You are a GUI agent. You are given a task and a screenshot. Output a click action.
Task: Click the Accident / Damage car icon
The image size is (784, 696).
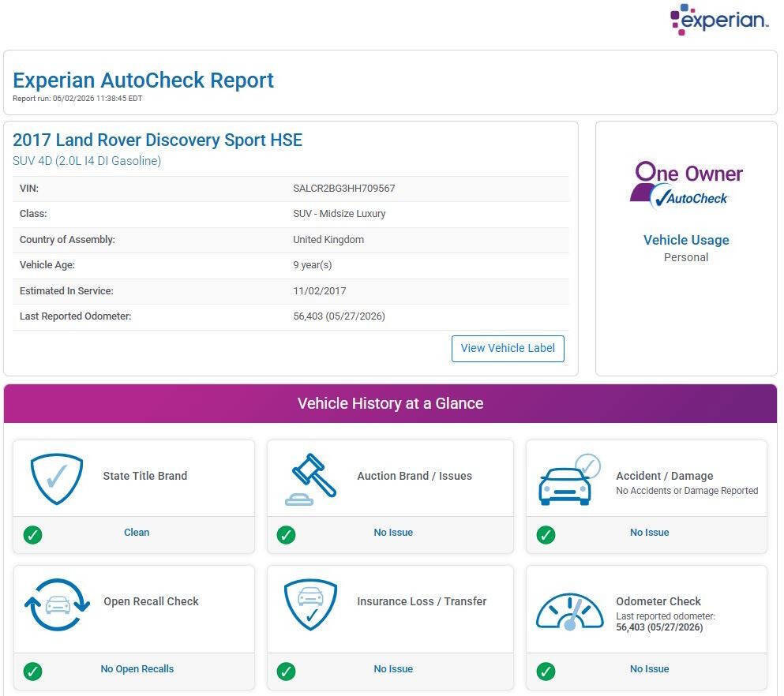[x=569, y=479]
